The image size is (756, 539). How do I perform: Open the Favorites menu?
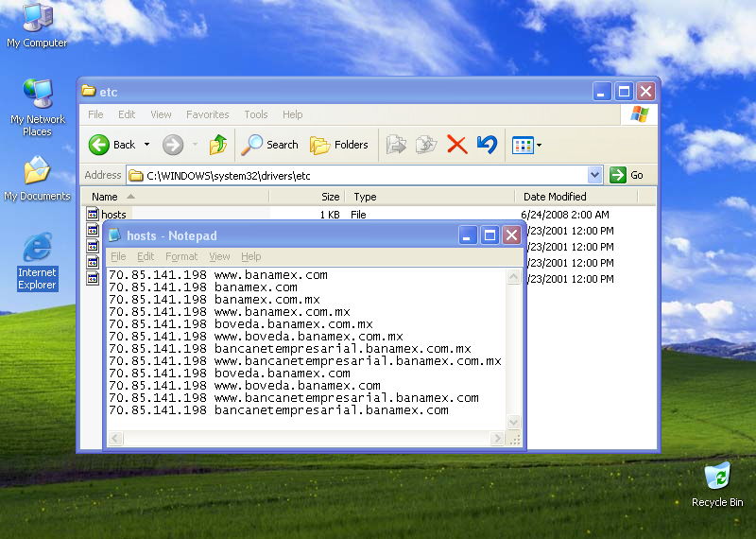click(207, 114)
